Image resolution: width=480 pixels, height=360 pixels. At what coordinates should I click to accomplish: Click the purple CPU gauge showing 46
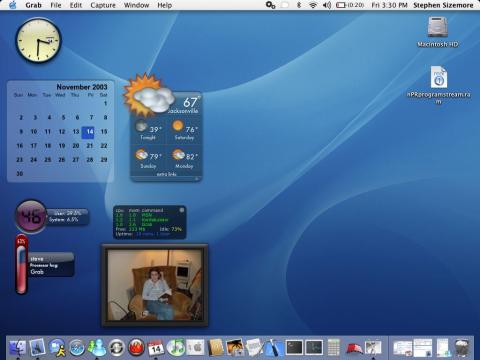point(31,217)
